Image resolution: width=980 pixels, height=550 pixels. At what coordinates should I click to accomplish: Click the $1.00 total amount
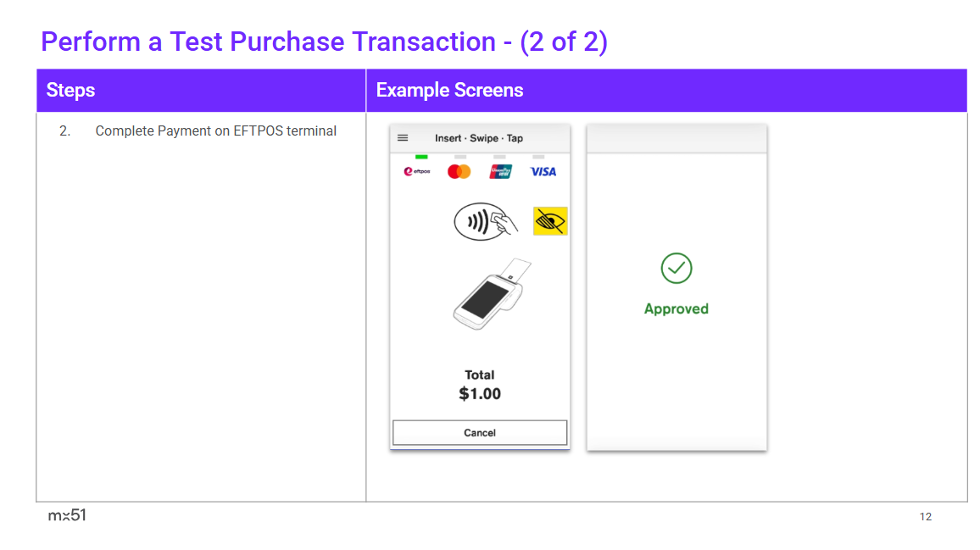[x=480, y=394]
